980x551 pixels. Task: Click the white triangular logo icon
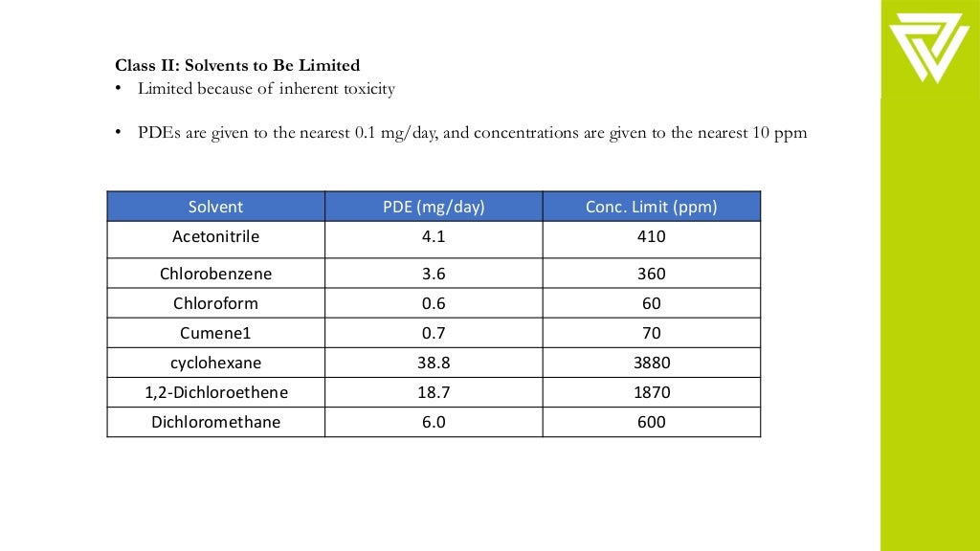click(928, 48)
